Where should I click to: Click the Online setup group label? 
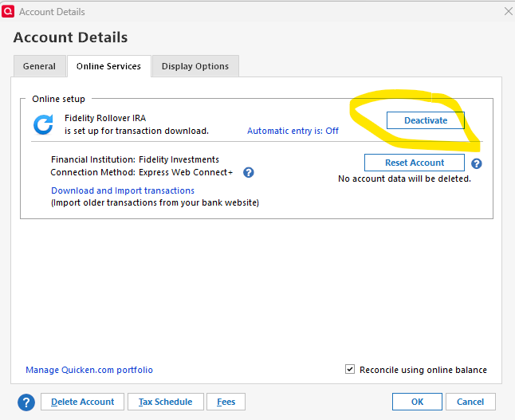[58, 99]
